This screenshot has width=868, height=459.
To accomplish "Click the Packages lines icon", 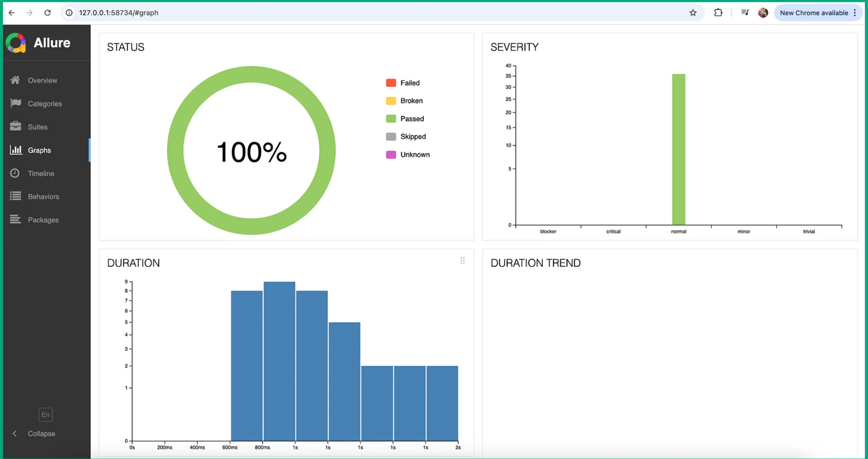I will point(15,219).
